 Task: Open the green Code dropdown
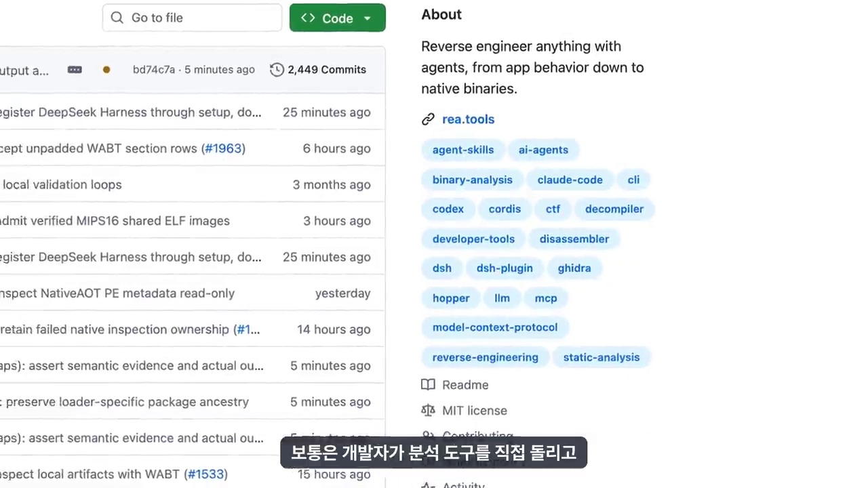coord(338,18)
